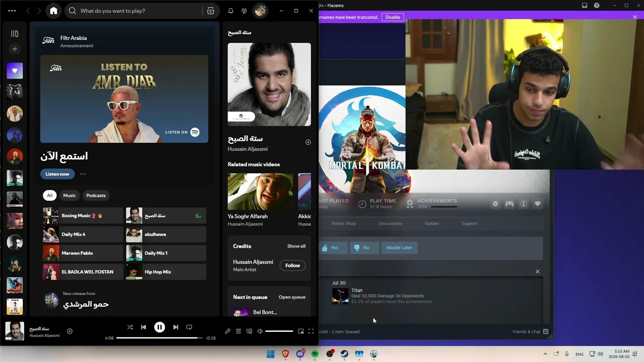Select the Podcasts filter chip
This screenshot has height=362, width=644.
click(96, 196)
